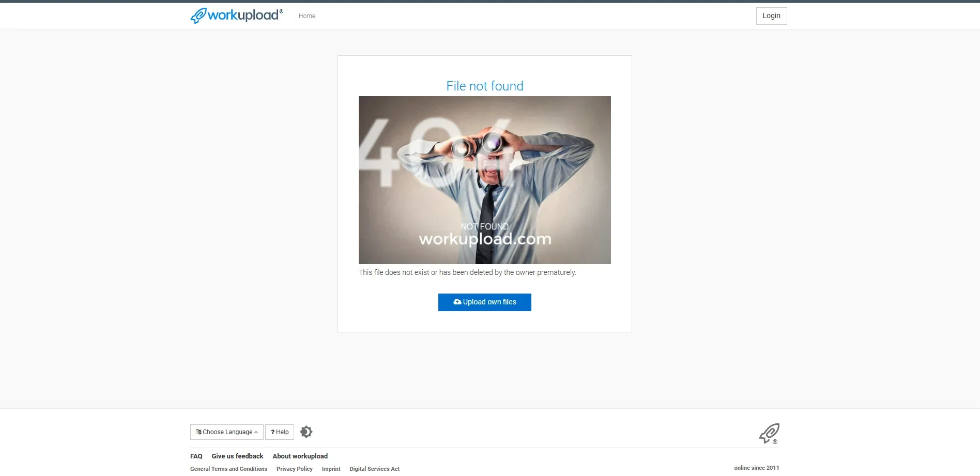The height and width of the screenshot is (476, 980).
Task: Click the 'online since 2011' text
Action: pyautogui.click(x=757, y=468)
